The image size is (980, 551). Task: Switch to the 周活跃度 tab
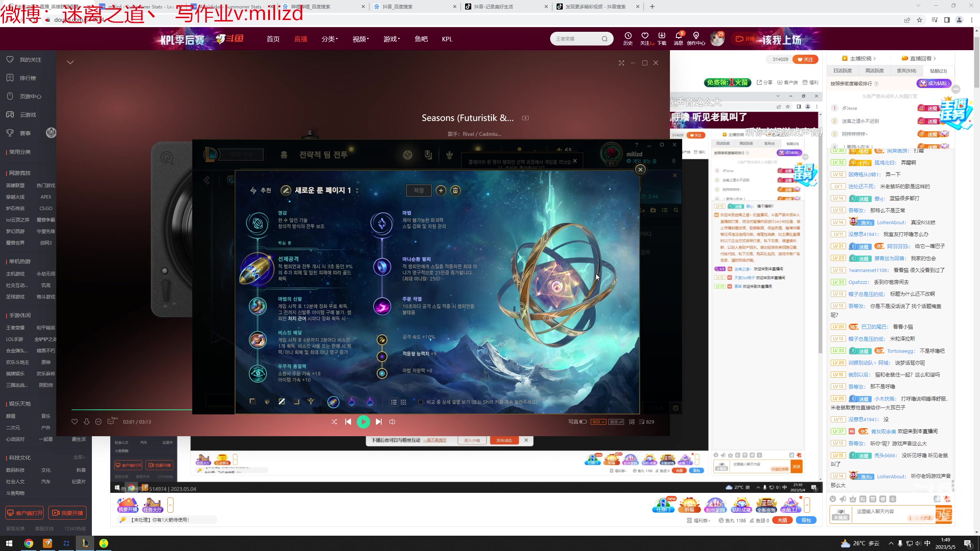pyautogui.click(x=874, y=71)
